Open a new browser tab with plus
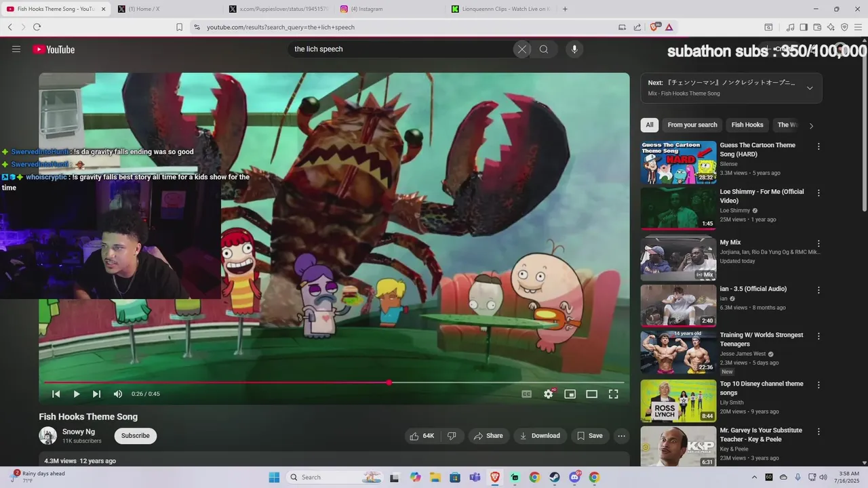Image resolution: width=868 pixels, height=488 pixels. pyautogui.click(x=565, y=9)
